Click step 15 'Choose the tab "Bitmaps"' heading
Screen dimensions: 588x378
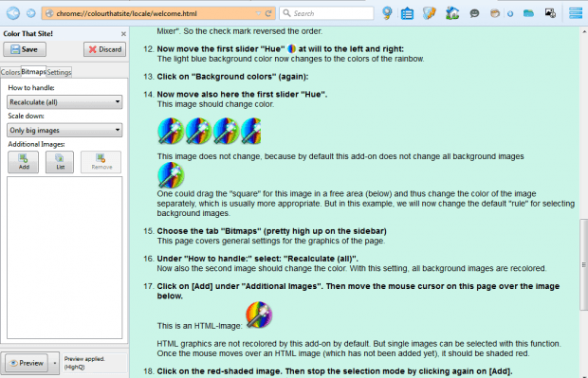[x=271, y=231]
